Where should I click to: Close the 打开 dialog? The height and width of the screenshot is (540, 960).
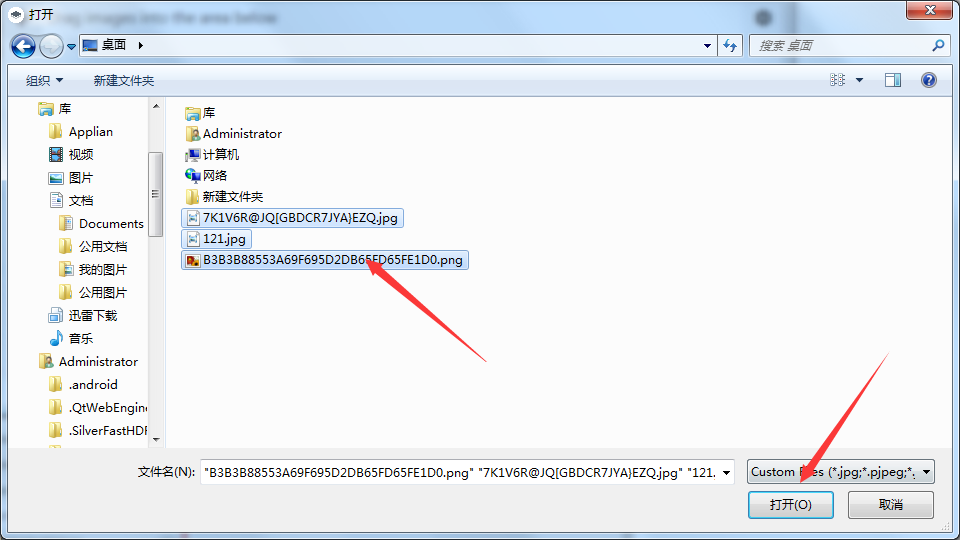[929, 10]
